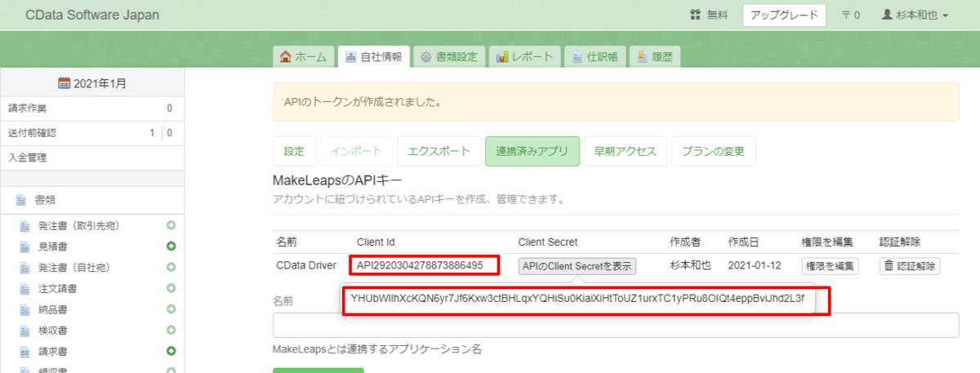
Task: Click the gear icon on 書類設定 tab
Action: [x=425, y=57]
